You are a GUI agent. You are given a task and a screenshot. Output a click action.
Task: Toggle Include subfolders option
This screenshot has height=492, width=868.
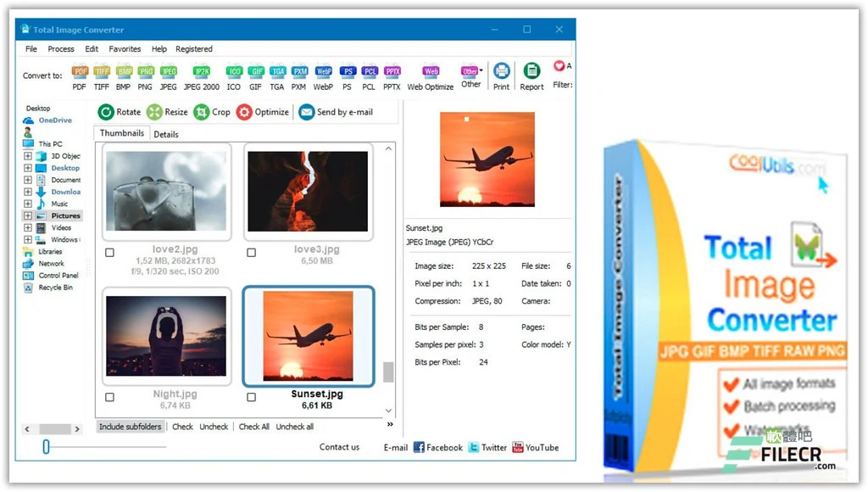130,427
